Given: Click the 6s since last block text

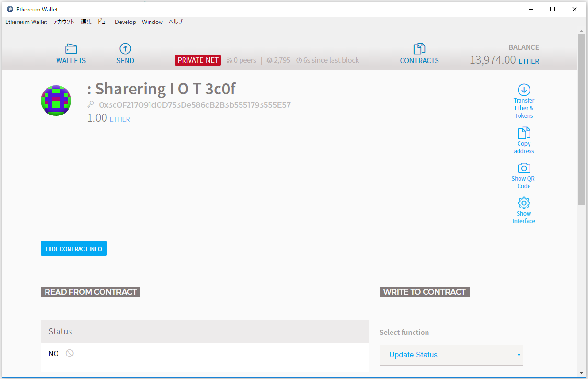Looking at the screenshot, I should 331,60.
